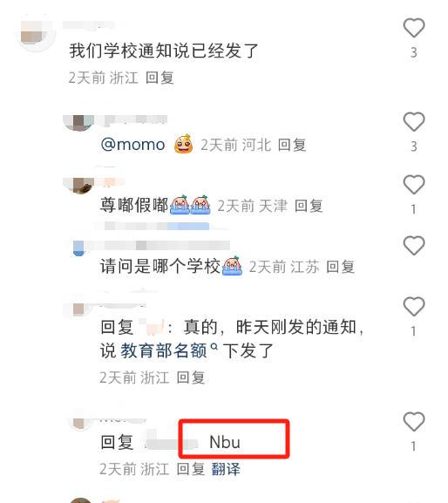Tap 回复 on the 天津 comment
Screen dimensions: 448x503
click(309, 206)
